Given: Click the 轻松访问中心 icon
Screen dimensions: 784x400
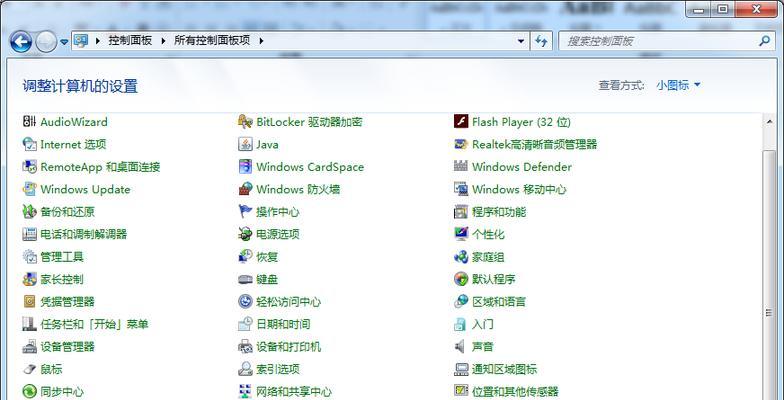Looking at the screenshot, I should coord(245,302).
